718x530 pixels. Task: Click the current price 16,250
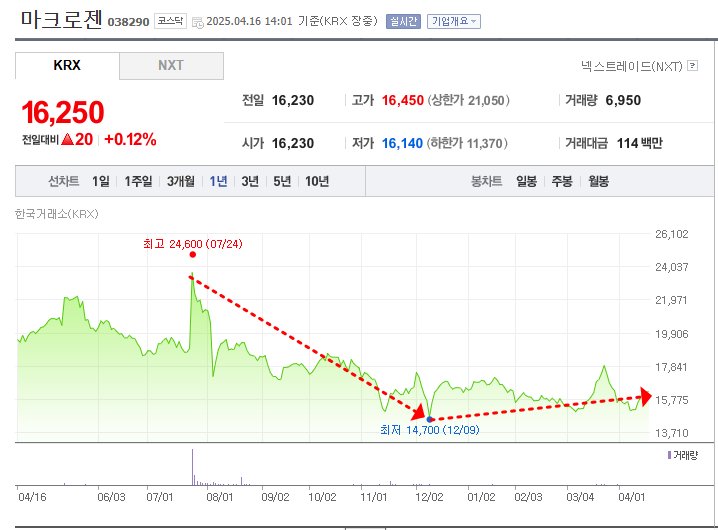63,112
